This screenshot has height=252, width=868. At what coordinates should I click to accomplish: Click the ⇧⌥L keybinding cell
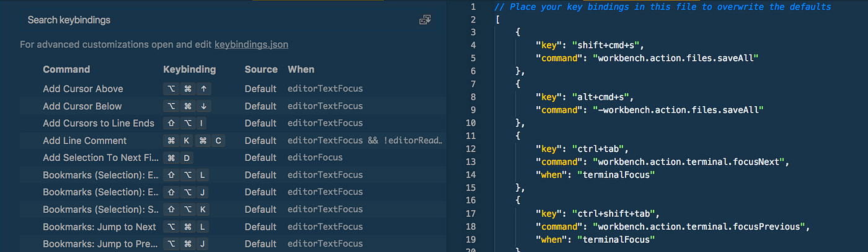tap(187, 175)
